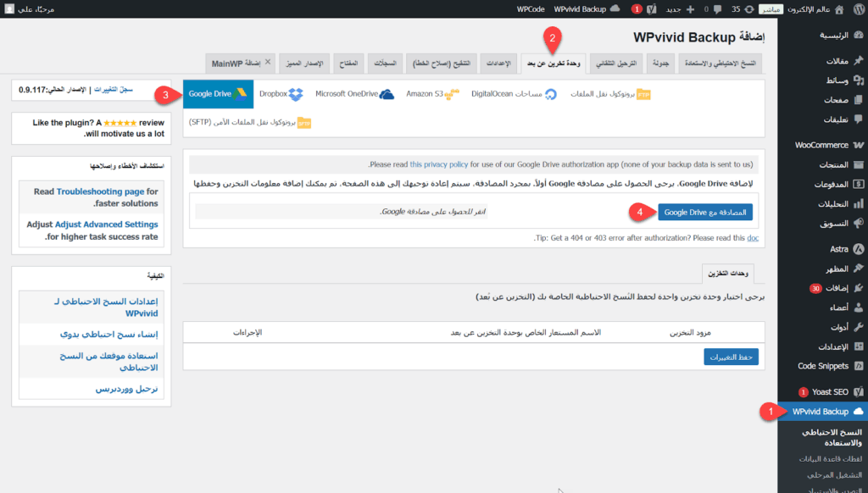Screen dimensions: 868x493
Task: Open restore site from backup link
Action: coord(108,362)
